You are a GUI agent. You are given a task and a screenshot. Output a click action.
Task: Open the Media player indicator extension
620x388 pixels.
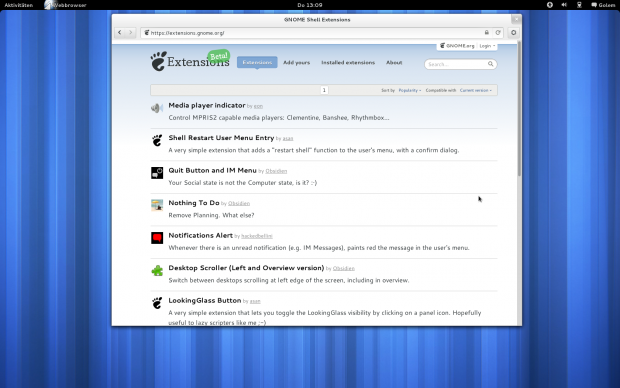pos(207,105)
